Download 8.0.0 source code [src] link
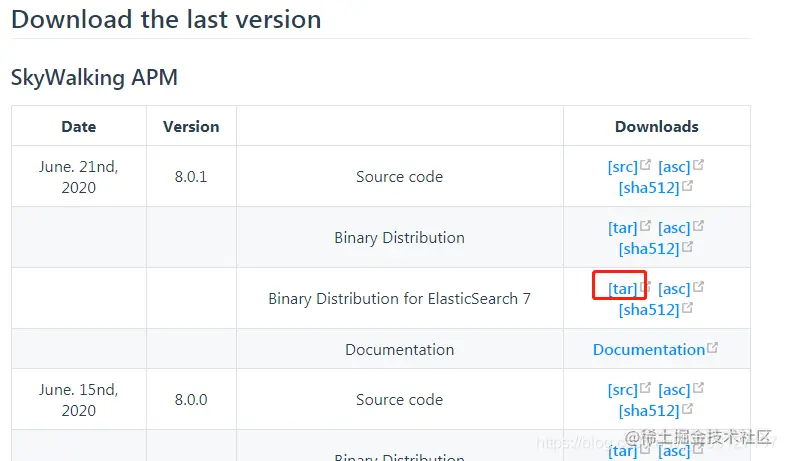Viewport: 787px width, 461px height. click(x=622, y=390)
